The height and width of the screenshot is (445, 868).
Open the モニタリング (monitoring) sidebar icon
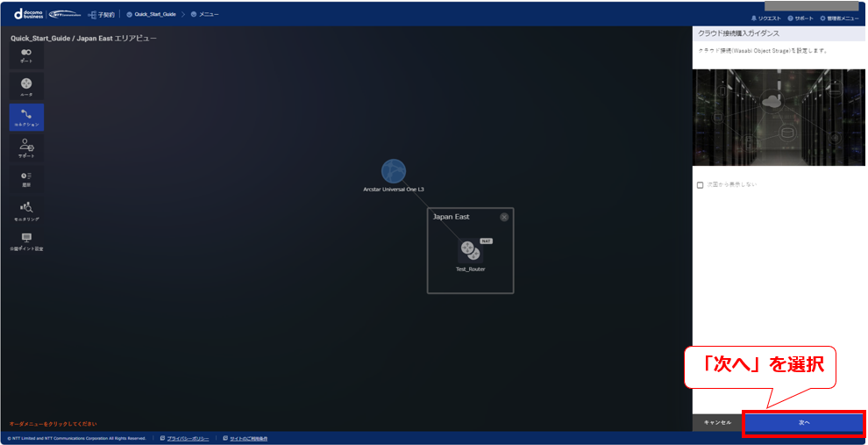tap(26, 212)
